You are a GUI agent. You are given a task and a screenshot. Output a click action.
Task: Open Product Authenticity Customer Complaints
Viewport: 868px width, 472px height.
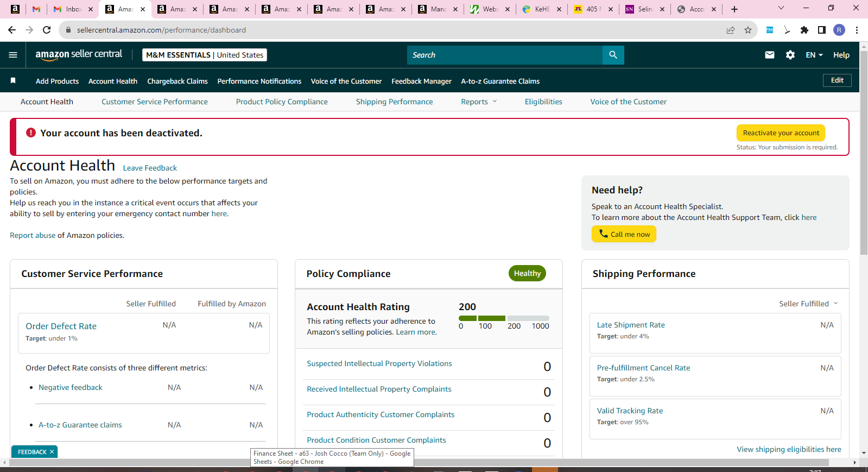pyautogui.click(x=381, y=414)
